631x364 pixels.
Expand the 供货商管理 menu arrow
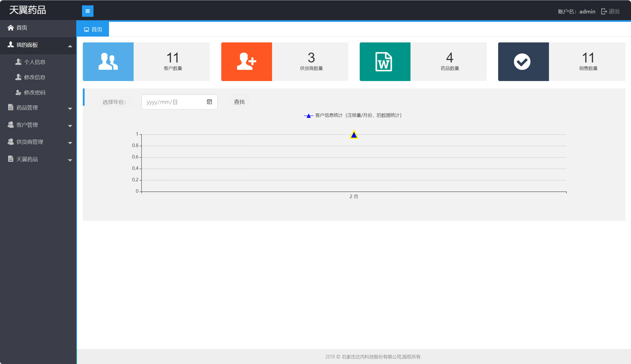(x=70, y=143)
